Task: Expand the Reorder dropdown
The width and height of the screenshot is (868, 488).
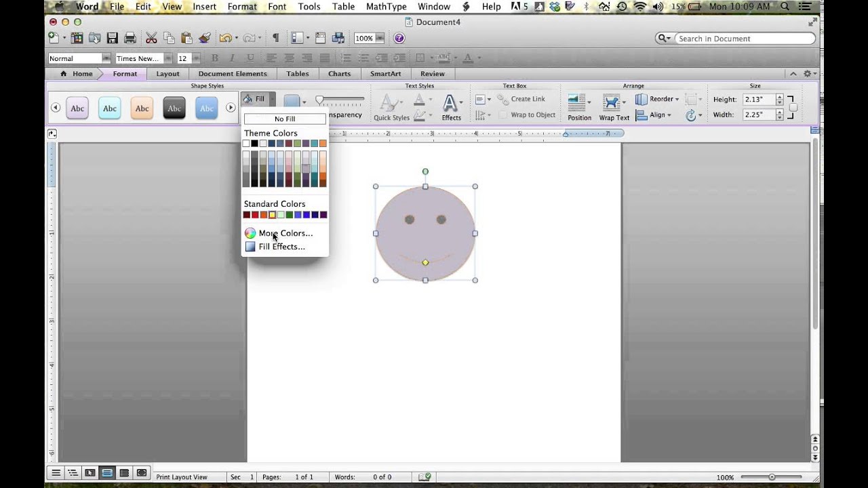Action: 656,99
